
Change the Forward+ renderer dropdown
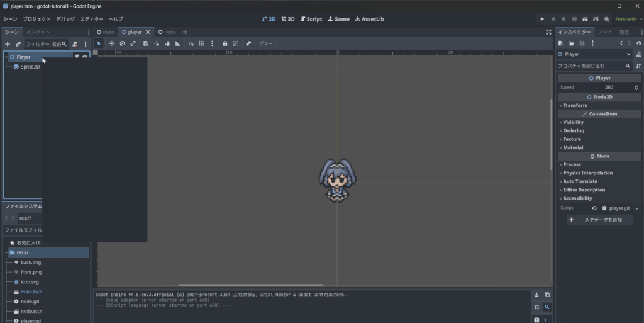coord(628,19)
